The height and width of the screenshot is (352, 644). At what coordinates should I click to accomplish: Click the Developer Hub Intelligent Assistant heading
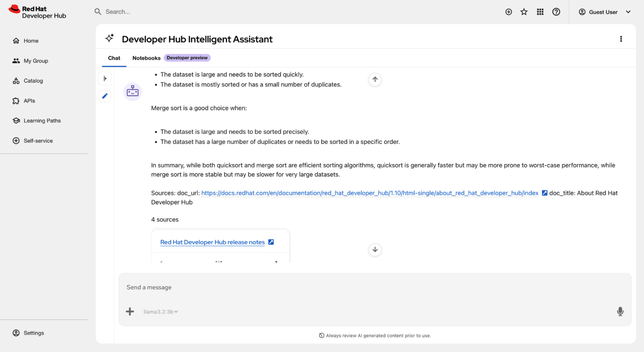coord(197,39)
